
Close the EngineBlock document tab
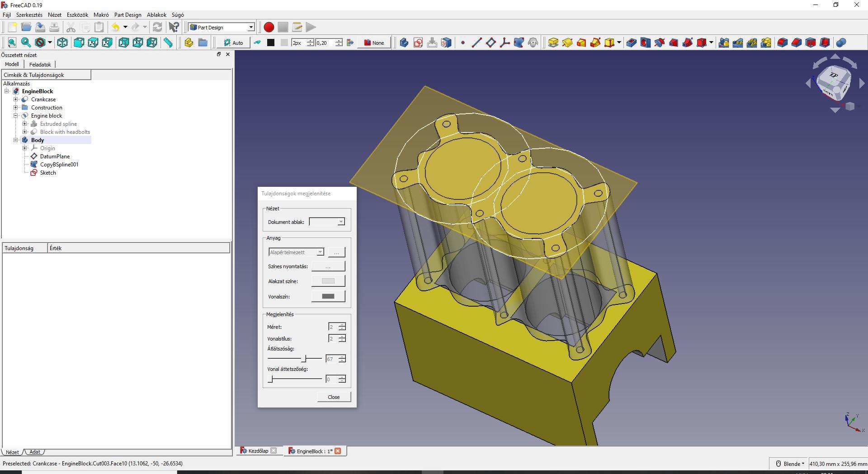[x=338, y=451]
